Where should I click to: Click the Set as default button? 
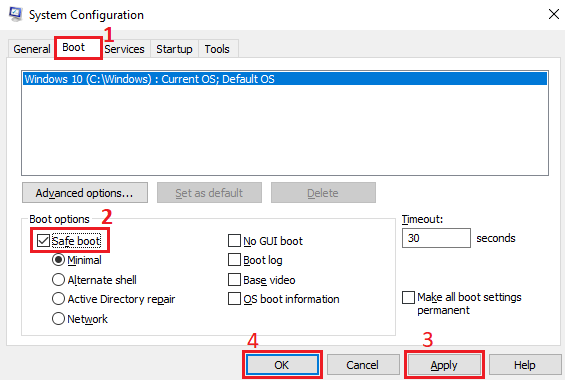click(209, 193)
